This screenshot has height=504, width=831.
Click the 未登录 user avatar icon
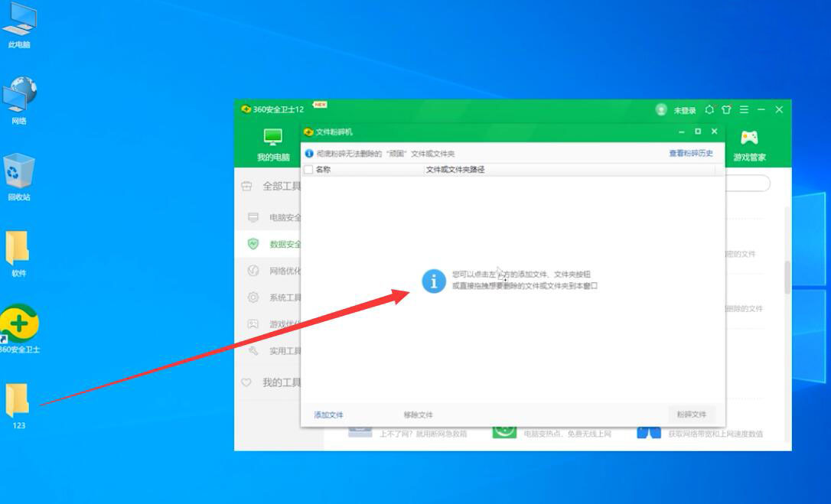661,109
